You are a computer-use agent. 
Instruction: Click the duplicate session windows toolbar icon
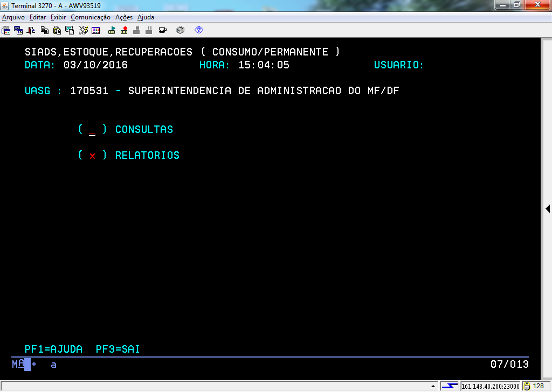18,30
